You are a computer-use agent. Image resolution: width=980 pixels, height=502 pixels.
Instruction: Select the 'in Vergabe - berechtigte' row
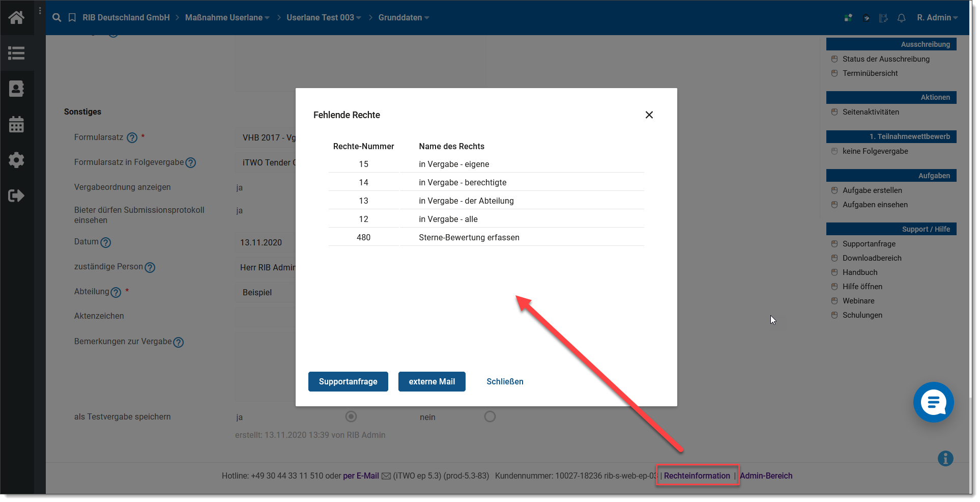pyautogui.click(x=486, y=182)
